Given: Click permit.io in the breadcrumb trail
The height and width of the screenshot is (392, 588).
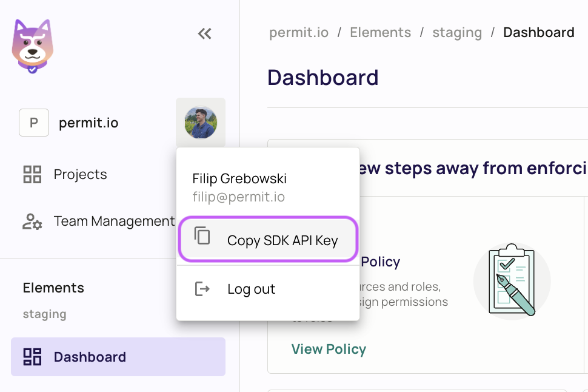Looking at the screenshot, I should (298, 32).
